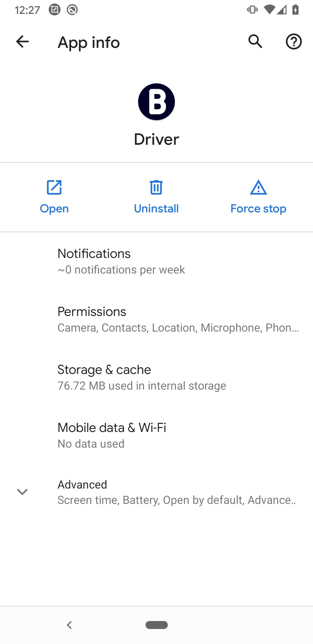
Task: Expand Advanced settings list entry
Action: coord(177,492)
